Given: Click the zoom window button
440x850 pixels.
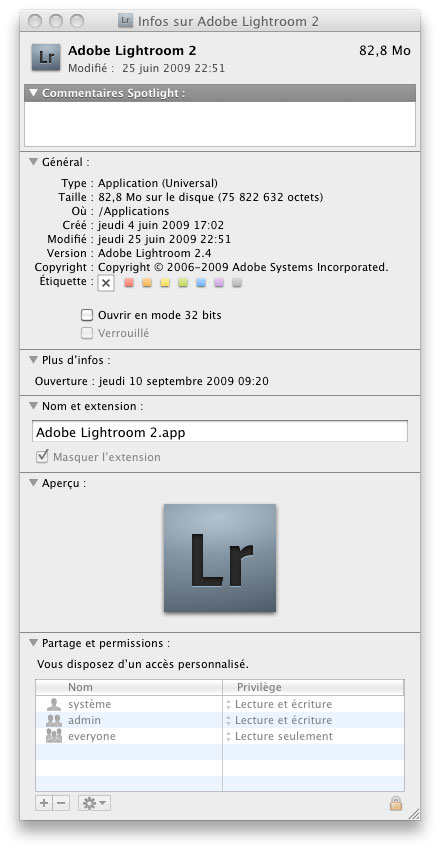Looking at the screenshot, I should (x=77, y=21).
